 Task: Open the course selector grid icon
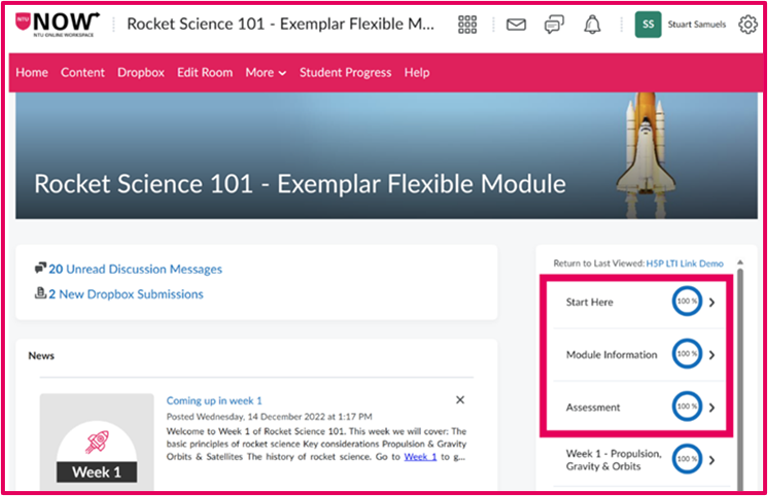pos(467,24)
